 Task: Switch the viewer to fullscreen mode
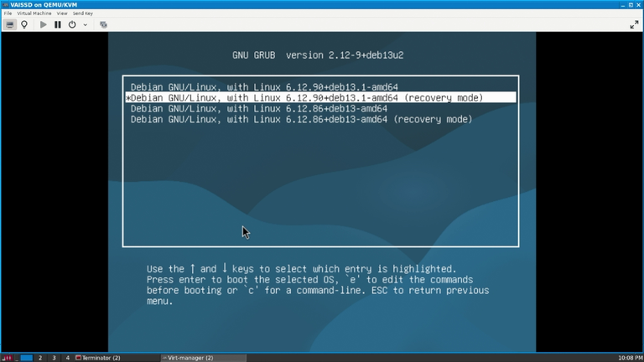pos(634,24)
